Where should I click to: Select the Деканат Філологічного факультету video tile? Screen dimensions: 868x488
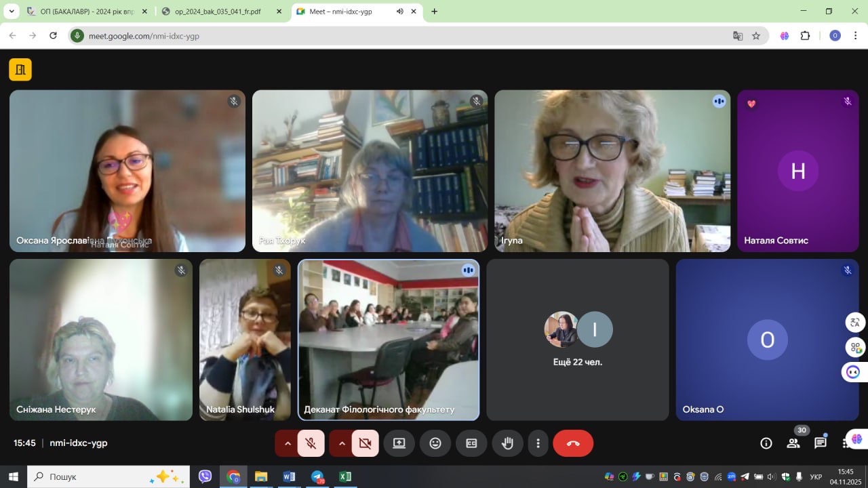[x=389, y=340]
